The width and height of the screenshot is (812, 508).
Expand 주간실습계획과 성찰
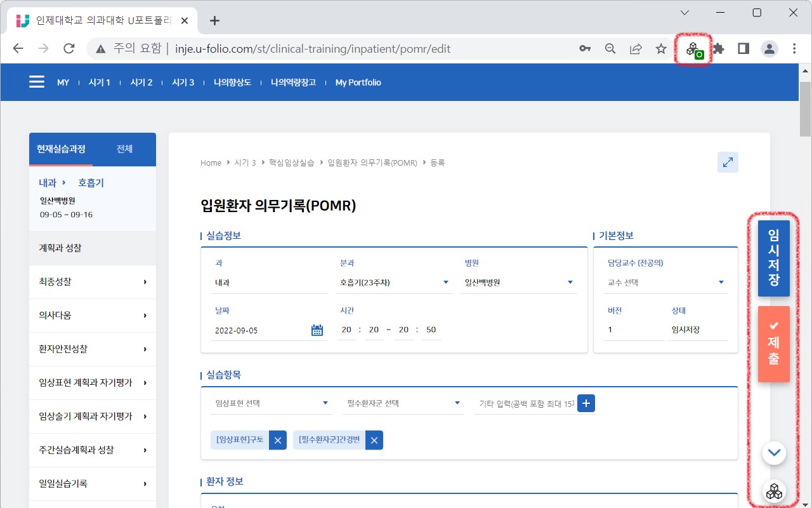click(93, 450)
